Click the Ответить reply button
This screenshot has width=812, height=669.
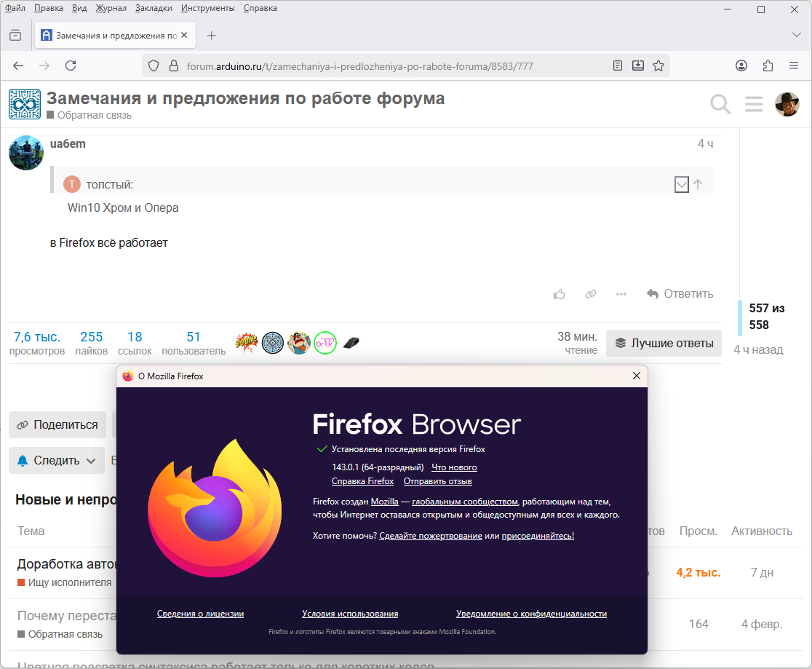680,294
